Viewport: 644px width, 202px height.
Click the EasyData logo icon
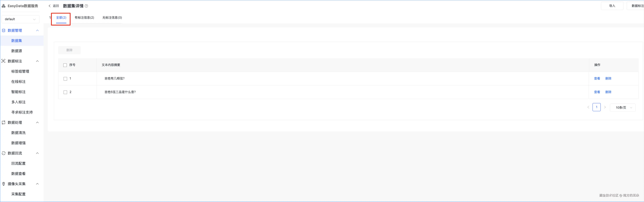[3, 6]
